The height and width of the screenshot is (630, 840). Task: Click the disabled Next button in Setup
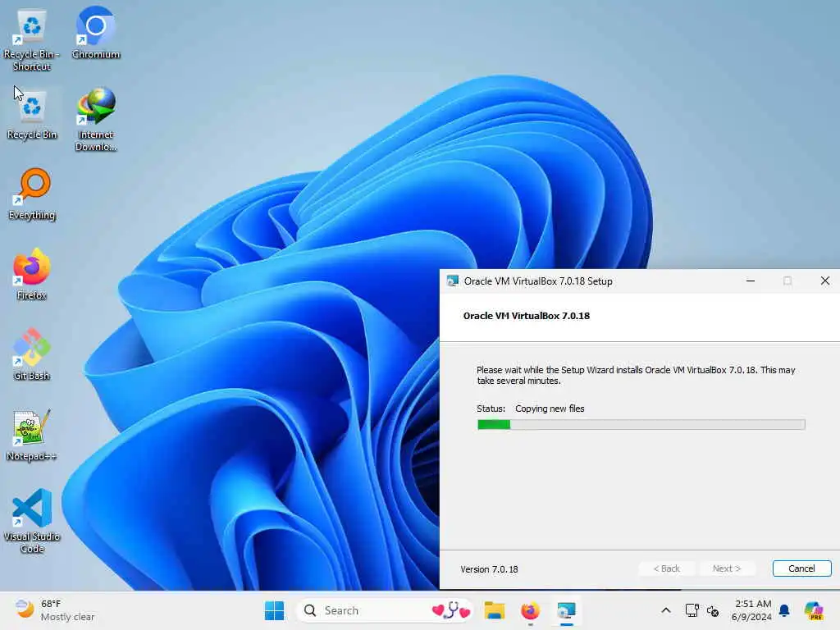coord(727,568)
